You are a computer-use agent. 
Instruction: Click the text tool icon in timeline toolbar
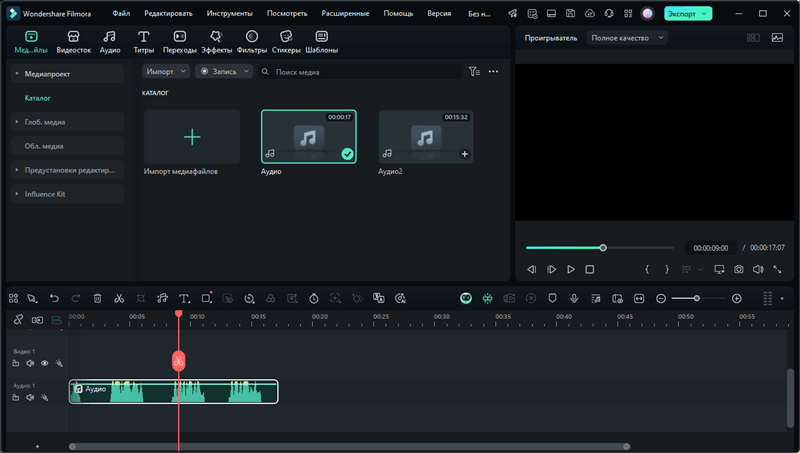click(x=184, y=298)
